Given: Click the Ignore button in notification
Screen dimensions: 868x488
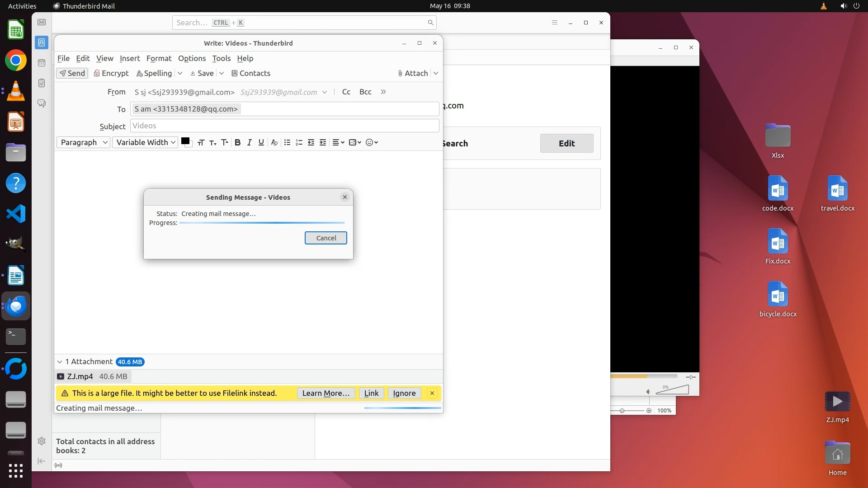Looking at the screenshot, I should [x=404, y=393].
